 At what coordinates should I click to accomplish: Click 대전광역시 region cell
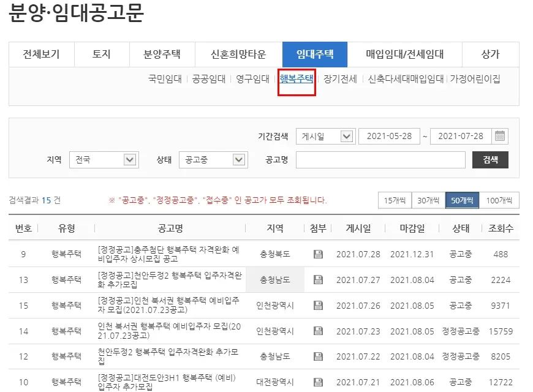coord(274,382)
